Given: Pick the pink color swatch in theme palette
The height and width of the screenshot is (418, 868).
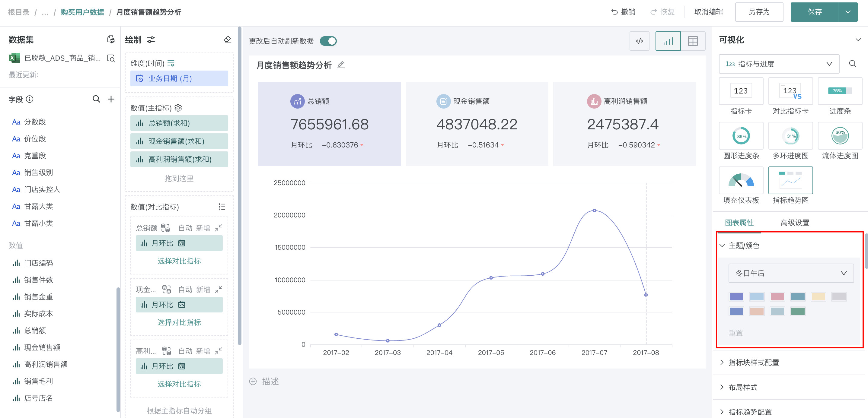Looking at the screenshot, I should 777,297.
